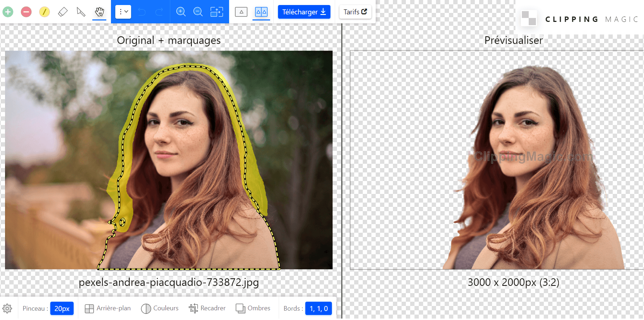Image resolution: width=644 pixels, height=320 pixels.
Task: Redo the last action
Action: [159, 12]
